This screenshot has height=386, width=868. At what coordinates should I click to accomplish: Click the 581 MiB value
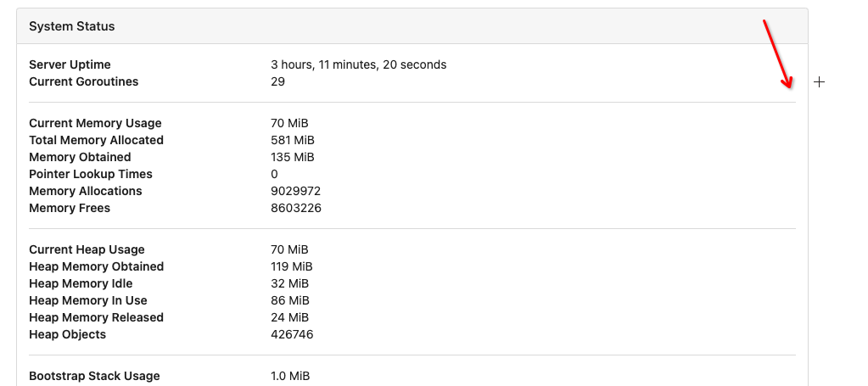coord(293,140)
